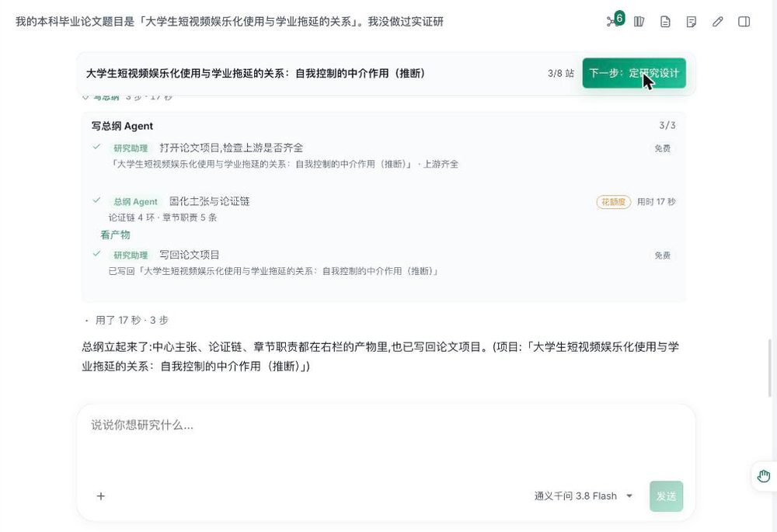Click the 用了 17 秒 · 3 步 summary

click(132, 320)
